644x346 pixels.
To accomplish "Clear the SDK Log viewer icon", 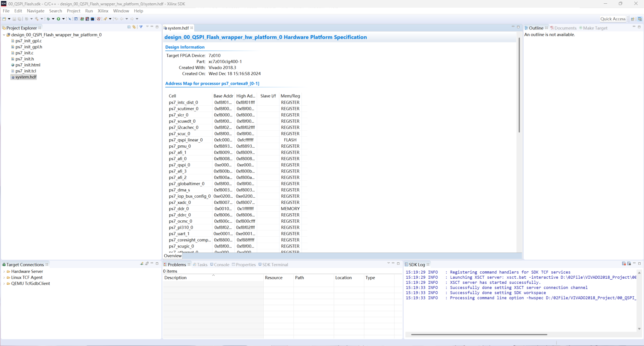I will coord(624,264).
